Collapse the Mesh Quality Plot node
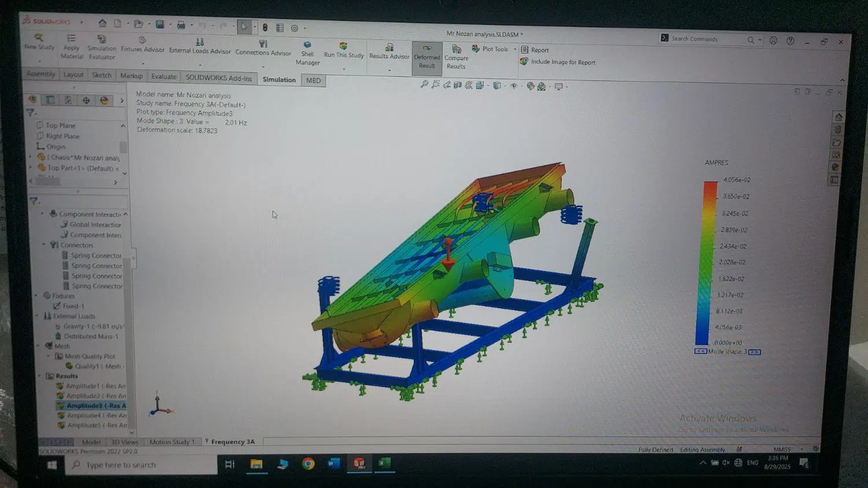The width and height of the screenshot is (868, 488). (49, 356)
